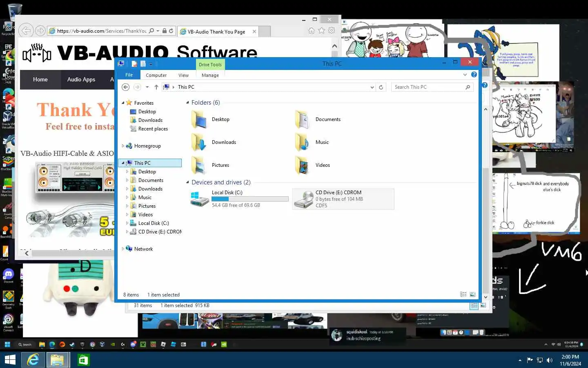This screenshot has height=368, width=588.
Task: Open the recent locations dropdown arrow
Action: (147, 87)
